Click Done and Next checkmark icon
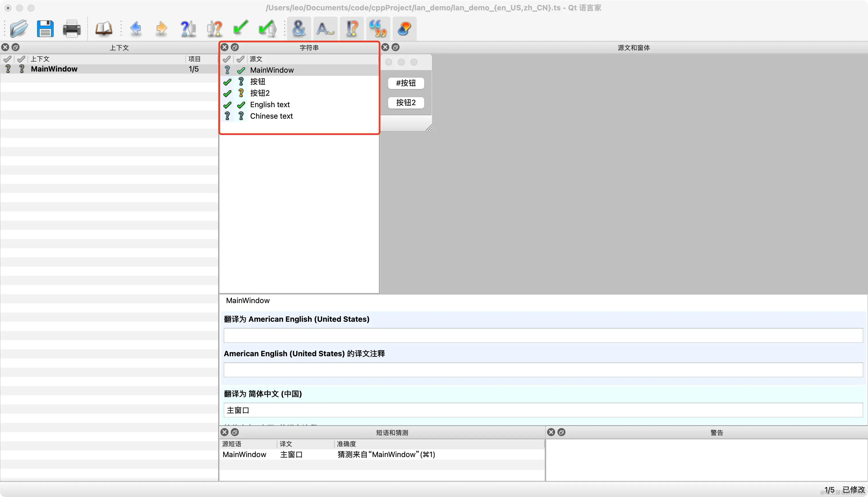 268,28
